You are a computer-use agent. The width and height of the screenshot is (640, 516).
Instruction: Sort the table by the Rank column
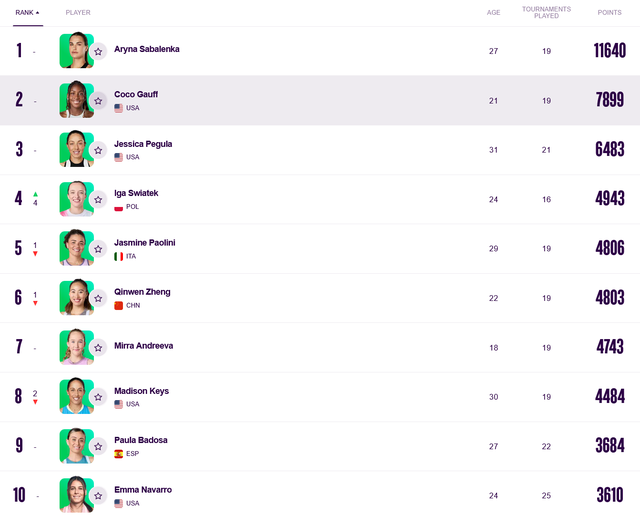[x=28, y=13]
